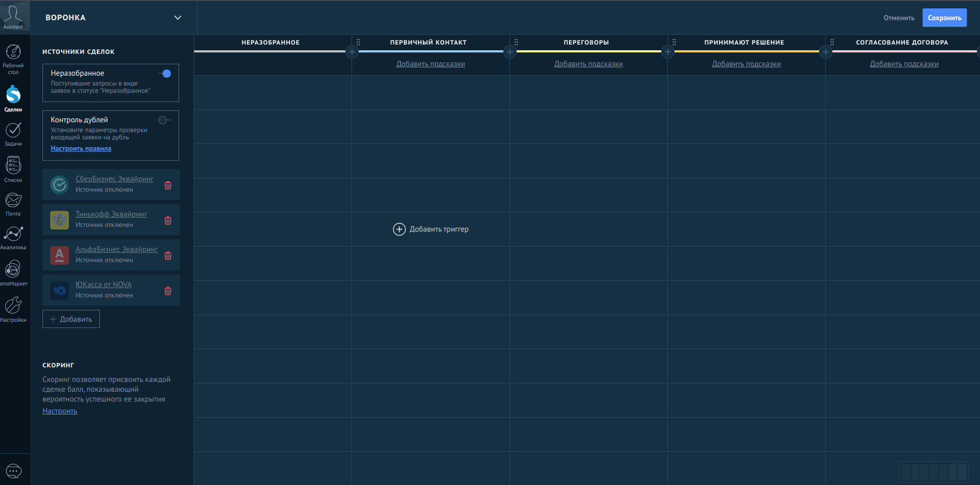Expand the ВОРОНКА dropdown chevron

click(178, 18)
